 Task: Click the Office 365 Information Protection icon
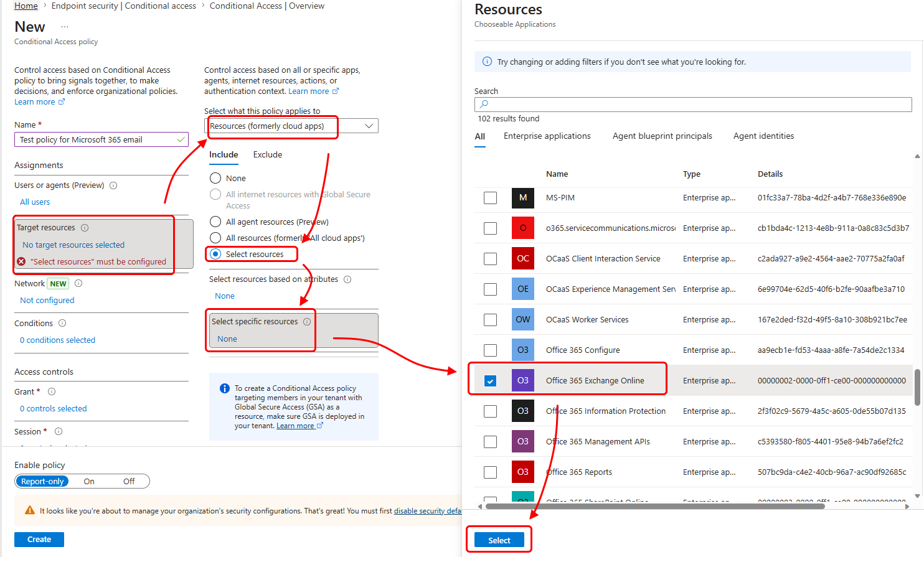(x=523, y=411)
